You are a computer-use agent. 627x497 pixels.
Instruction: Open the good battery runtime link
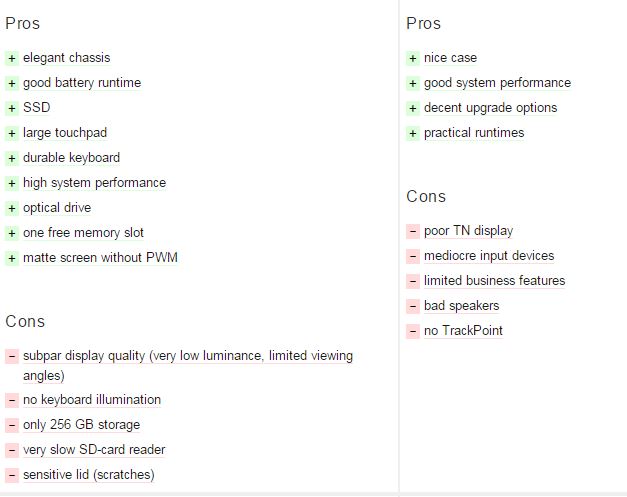82,83
